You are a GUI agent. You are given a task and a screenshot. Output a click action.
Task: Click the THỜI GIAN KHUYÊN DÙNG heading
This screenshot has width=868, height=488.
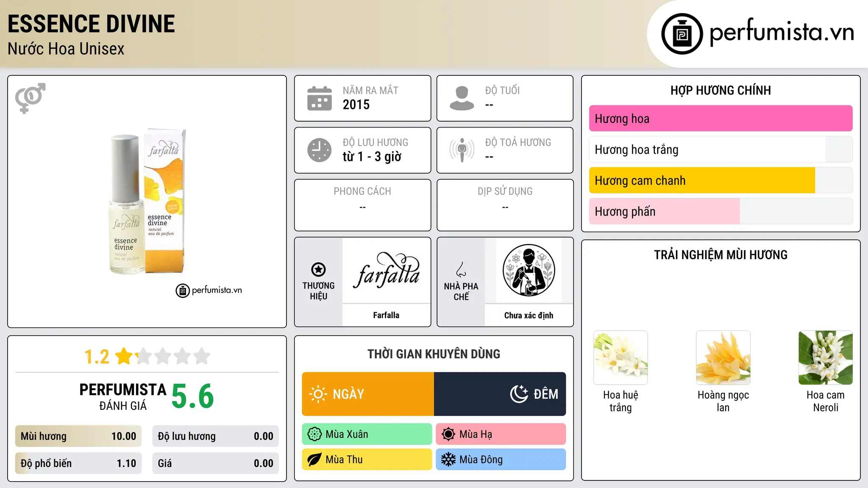(x=434, y=354)
